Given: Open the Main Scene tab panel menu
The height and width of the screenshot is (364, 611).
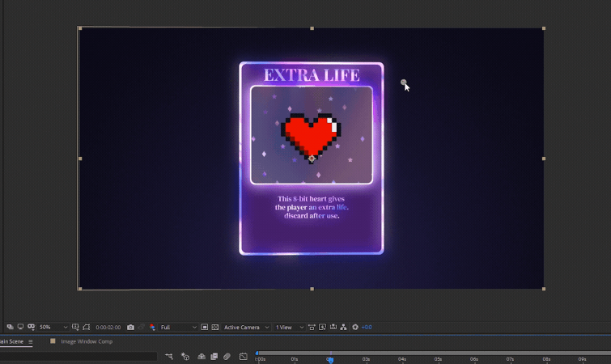Looking at the screenshot, I should [31, 342].
